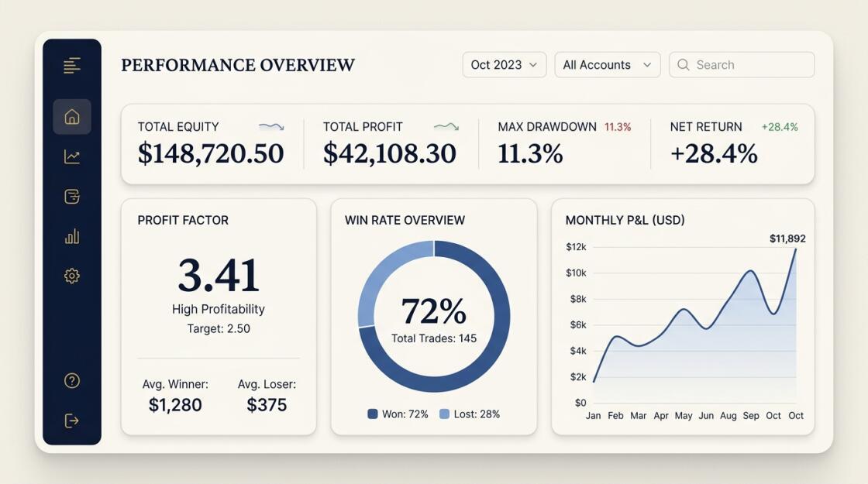Click the May month axis label

[683, 415]
